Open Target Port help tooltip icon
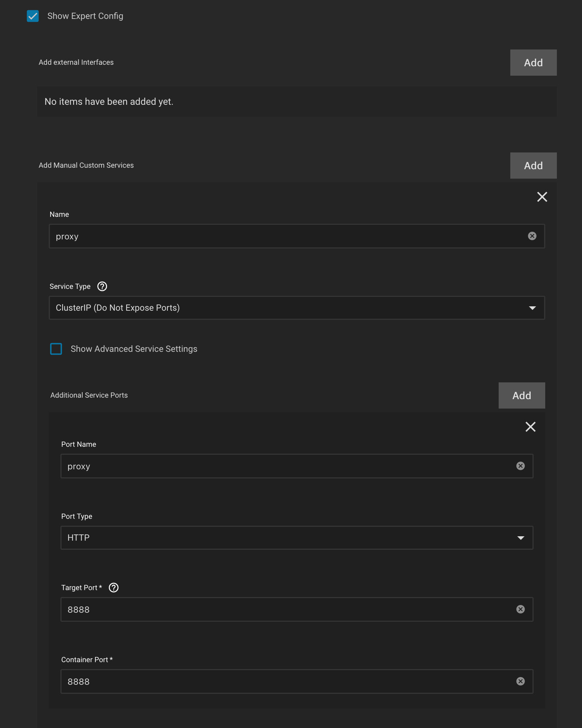The image size is (582, 728). (x=114, y=588)
